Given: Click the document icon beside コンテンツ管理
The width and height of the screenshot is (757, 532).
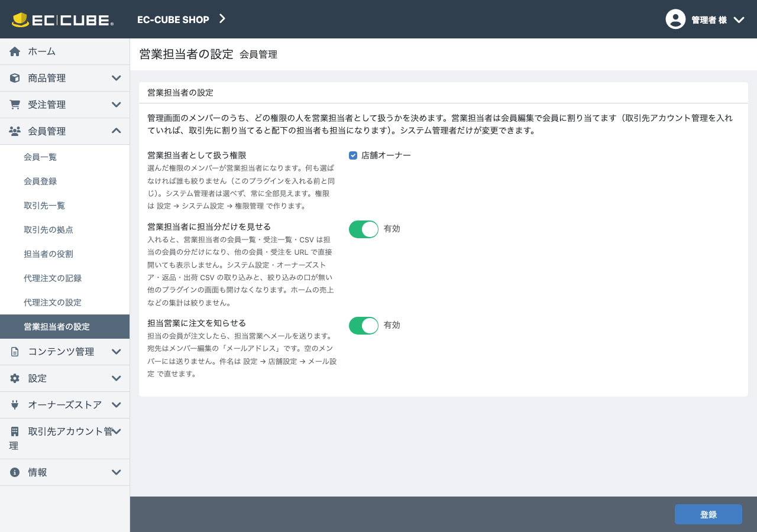Looking at the screenshot, I should click(15, 352).
